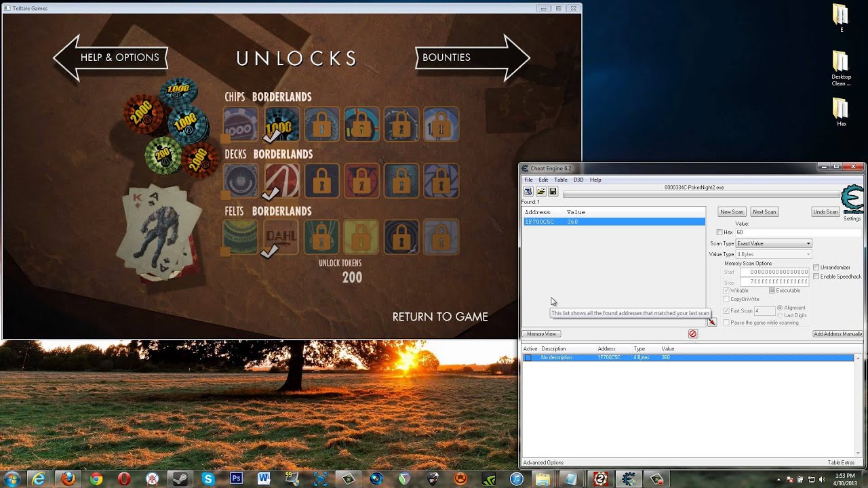
Task: Launch Google Chrome from taskbar
Action: 96,479
